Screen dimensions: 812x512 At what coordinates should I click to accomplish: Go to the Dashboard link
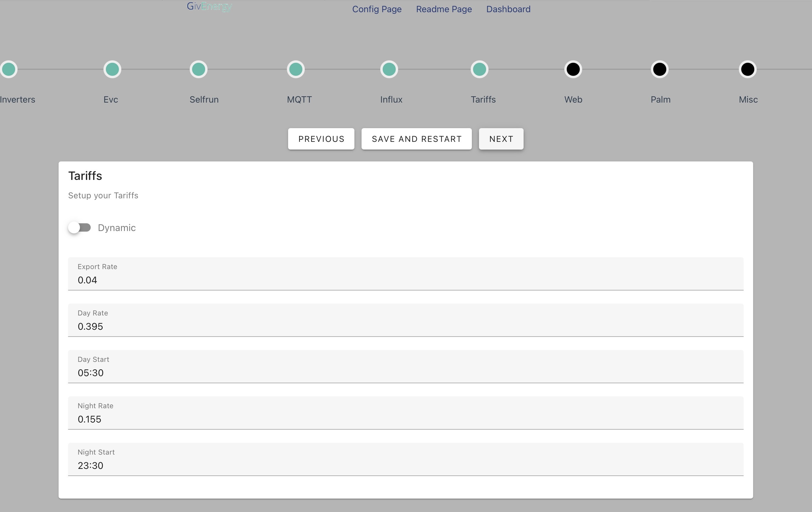coord(508,9)
